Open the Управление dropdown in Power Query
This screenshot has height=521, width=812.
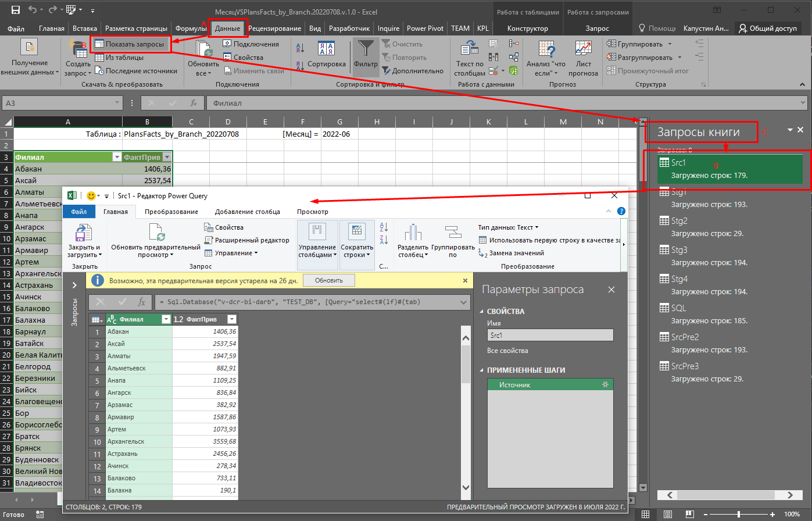[x=231, y=253]
